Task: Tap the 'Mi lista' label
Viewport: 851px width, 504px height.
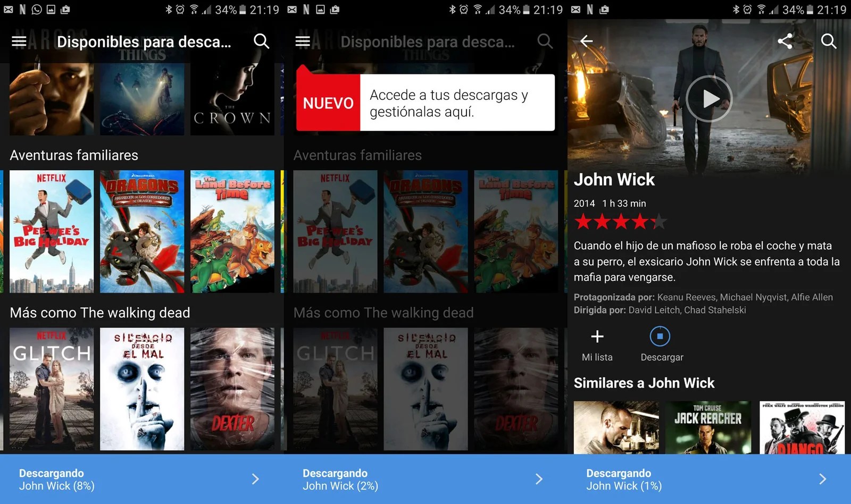Action: pos(597,357)
